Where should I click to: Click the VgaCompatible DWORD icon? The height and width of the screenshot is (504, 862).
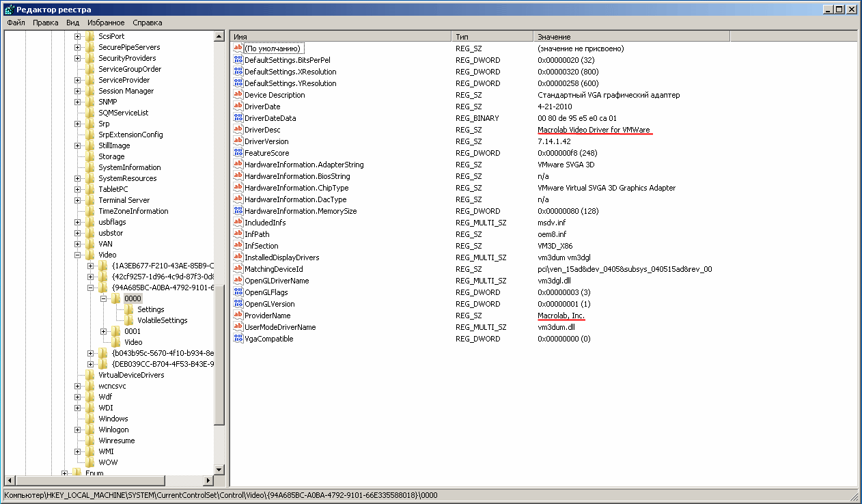[x=238, y=339]
